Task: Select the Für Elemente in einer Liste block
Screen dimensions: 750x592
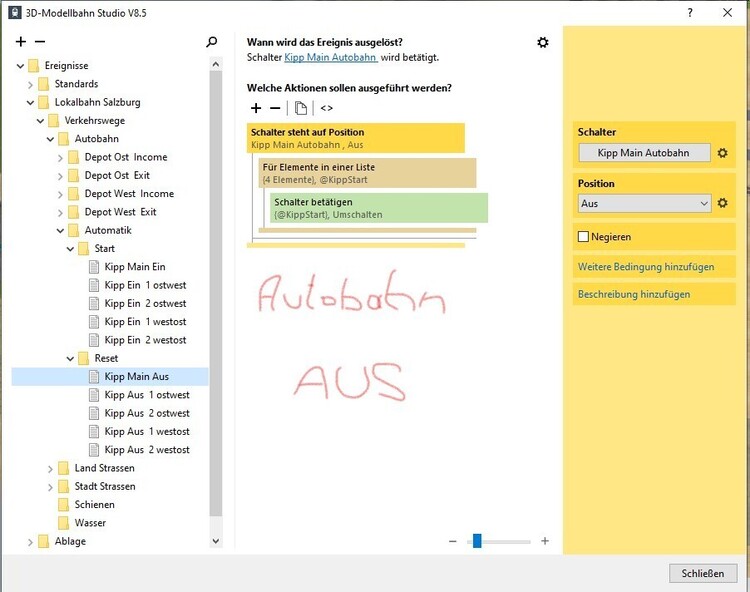Action: [x=367, y=173]
